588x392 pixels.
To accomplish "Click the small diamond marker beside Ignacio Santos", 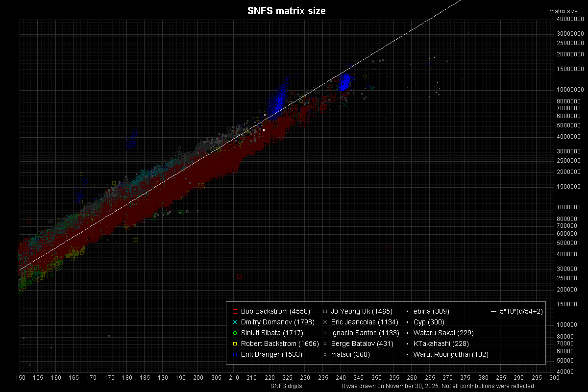I will [325, 333].
